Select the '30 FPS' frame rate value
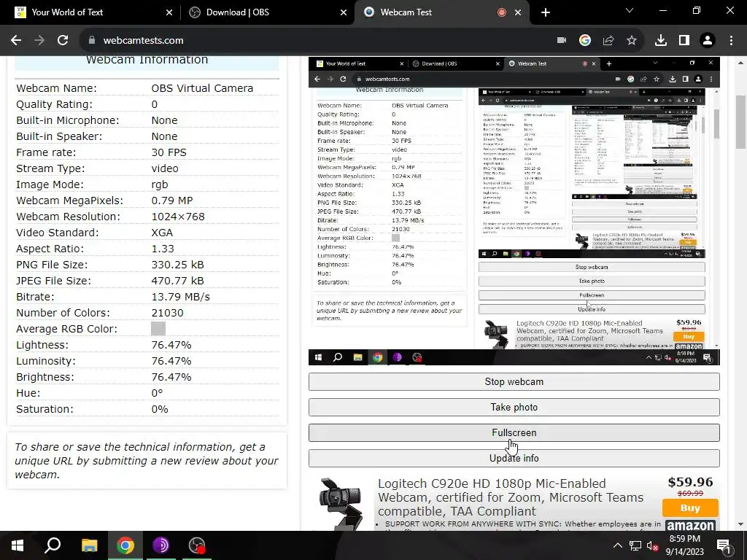Screen dimensions: 747x560 169,152
